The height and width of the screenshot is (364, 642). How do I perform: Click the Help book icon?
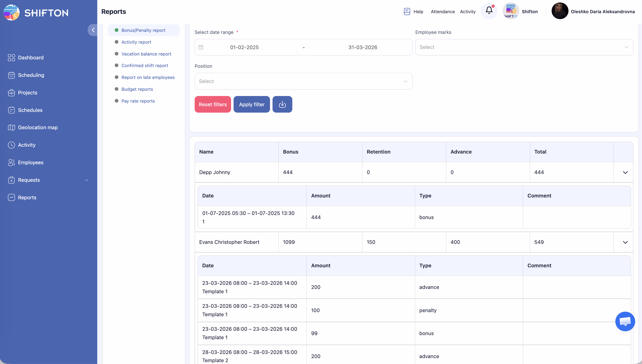click(x=407, y=12)
